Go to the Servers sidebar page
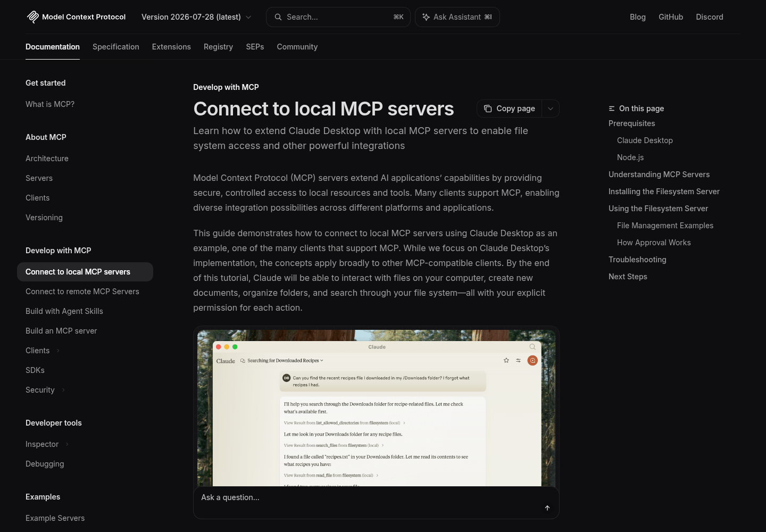766x532 pixels. click(39, 178)
